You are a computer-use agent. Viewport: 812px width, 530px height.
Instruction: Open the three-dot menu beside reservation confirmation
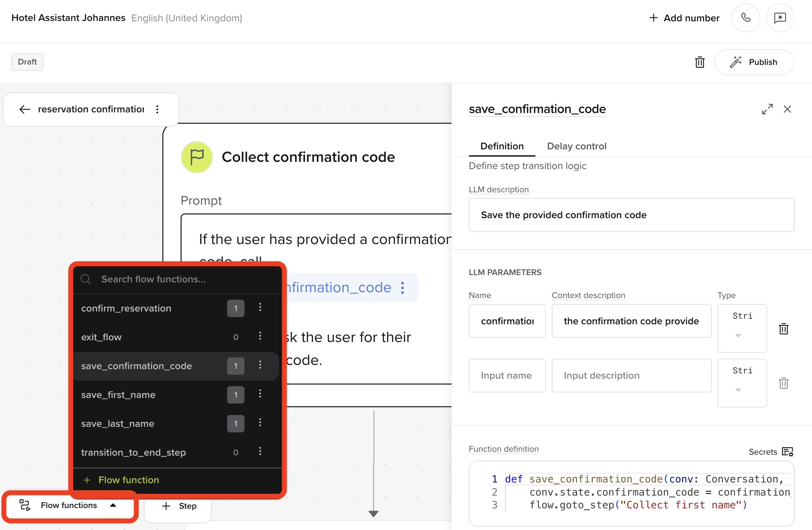[x=157, y=109]
